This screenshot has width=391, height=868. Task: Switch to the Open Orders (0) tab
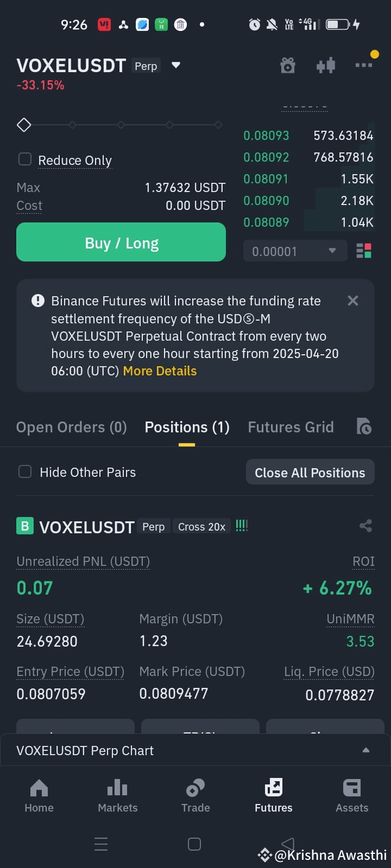pos(72,427)
